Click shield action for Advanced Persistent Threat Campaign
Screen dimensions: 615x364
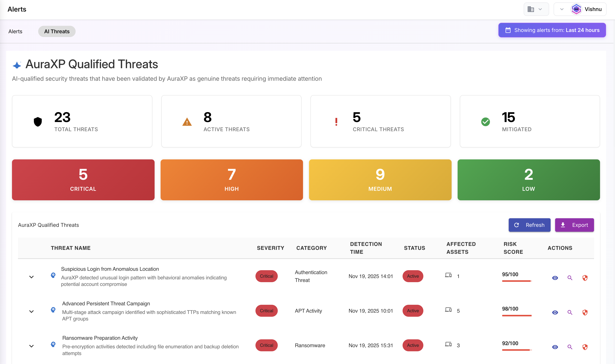tap(585, 312)
